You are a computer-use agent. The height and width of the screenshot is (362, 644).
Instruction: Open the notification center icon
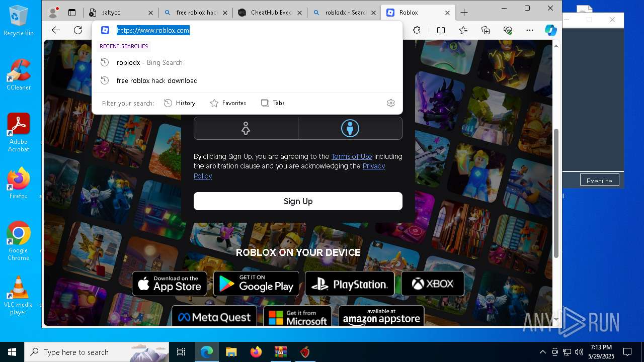(x=627, y=352)
